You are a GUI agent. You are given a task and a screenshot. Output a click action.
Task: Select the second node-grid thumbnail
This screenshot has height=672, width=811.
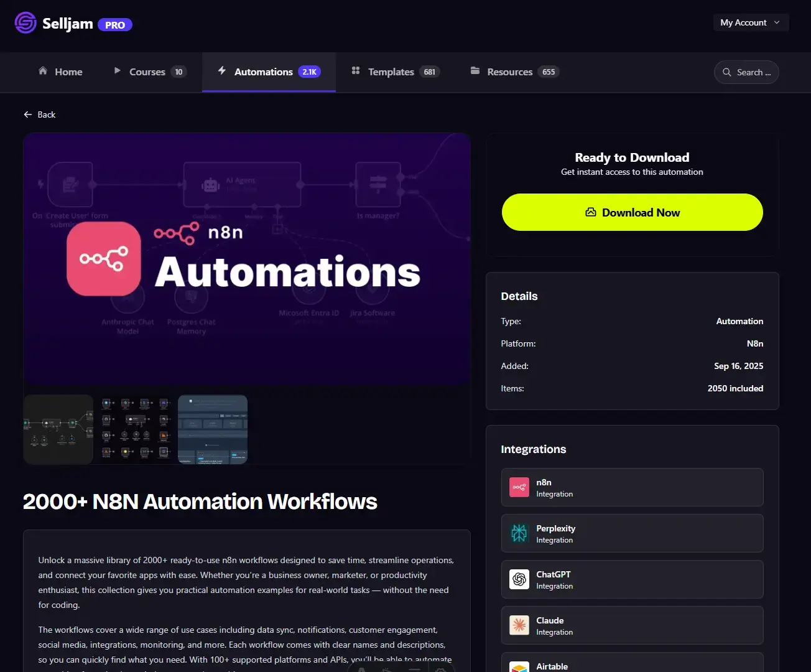click(x=136, y=429)
